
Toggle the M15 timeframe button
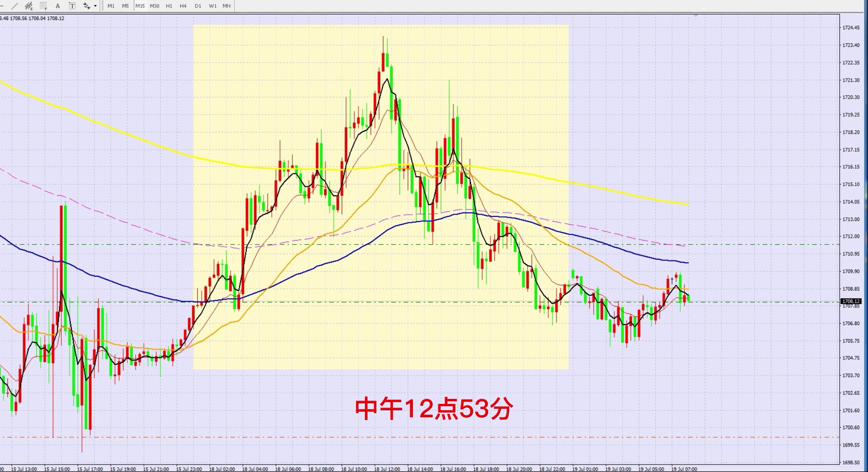coord(140,6)
